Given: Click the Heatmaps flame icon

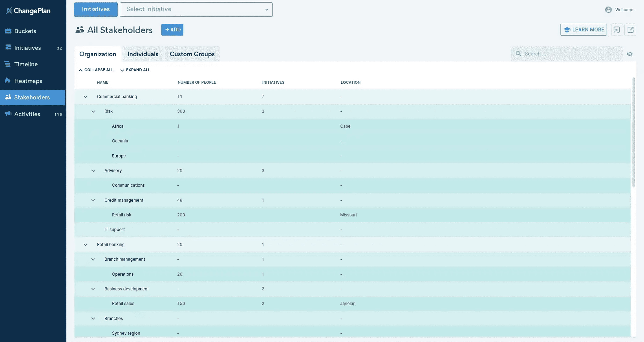Looking at the screenshot, I should point(8,80).
